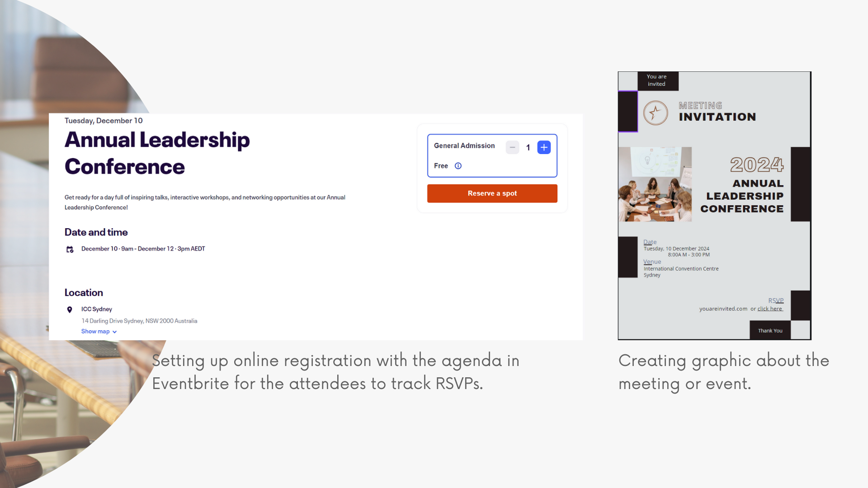Expand the Show map chevron
This screenshot has height=488, width=868.
[x=115, y=332]
